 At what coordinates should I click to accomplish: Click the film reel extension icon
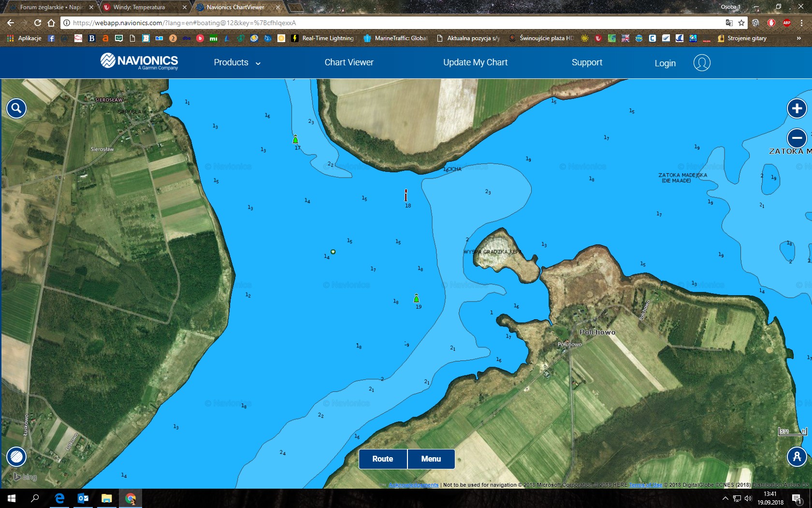[x=755, y=23]
